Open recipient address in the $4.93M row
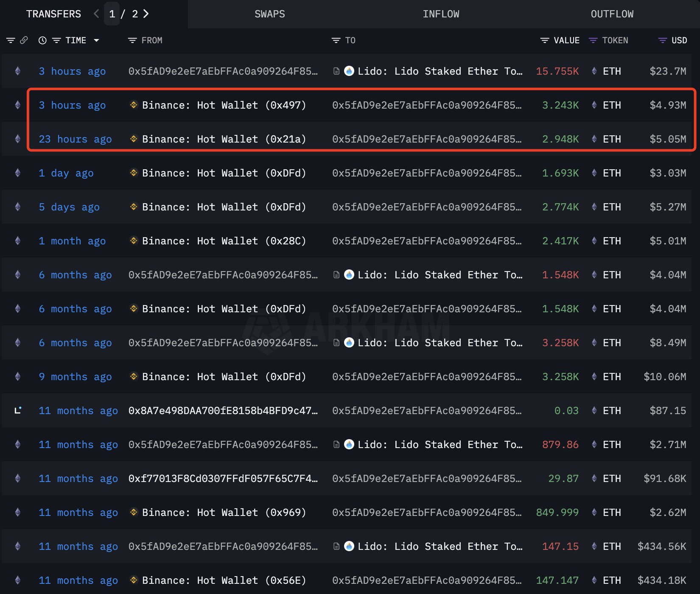 (427, 105)
